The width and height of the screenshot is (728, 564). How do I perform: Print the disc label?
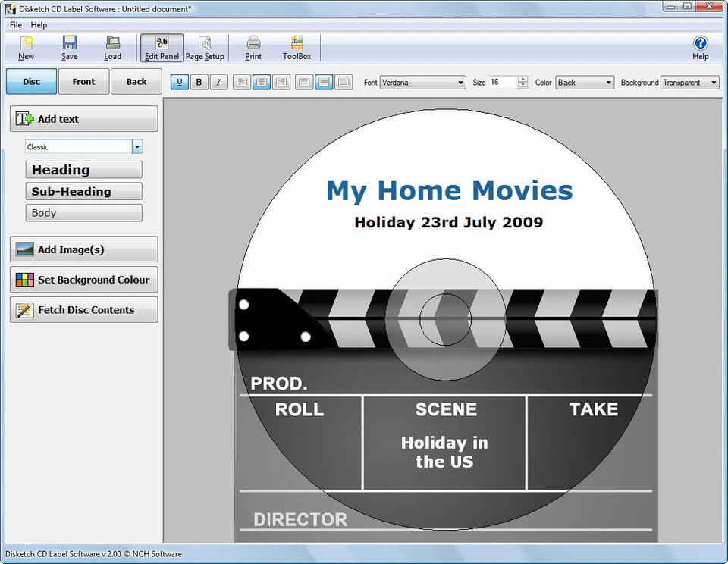coord(253,47)
